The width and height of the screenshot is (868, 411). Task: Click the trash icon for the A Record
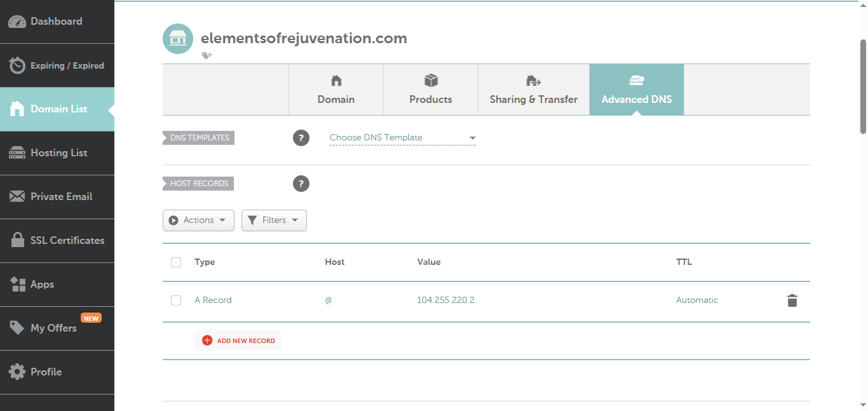pyautogui.click(x=792, y=300)
